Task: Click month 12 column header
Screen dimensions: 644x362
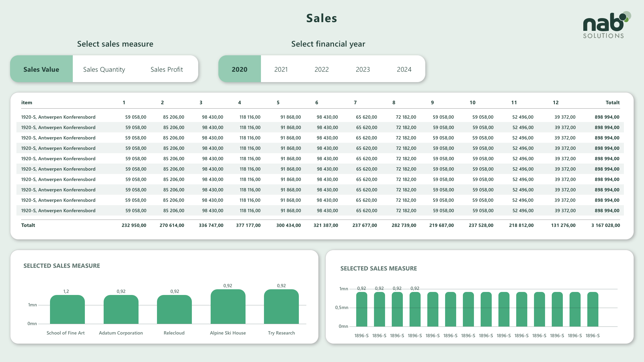Action: [555, 103]
